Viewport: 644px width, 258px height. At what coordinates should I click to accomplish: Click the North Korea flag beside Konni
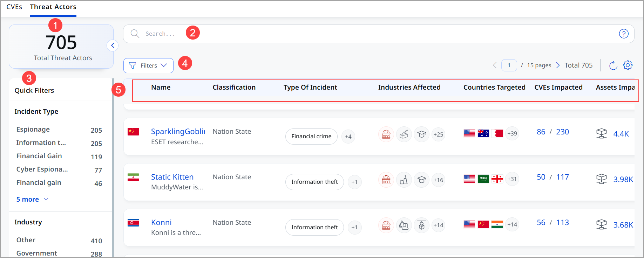[133, 223]
